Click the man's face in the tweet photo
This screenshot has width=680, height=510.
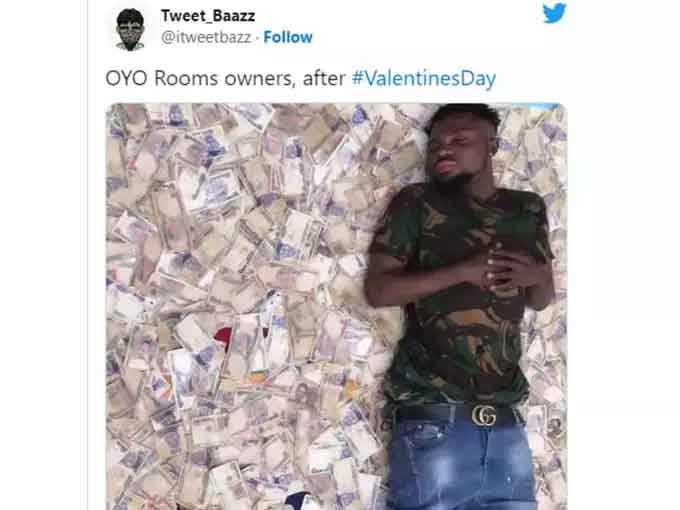click(x=456, y=152)
